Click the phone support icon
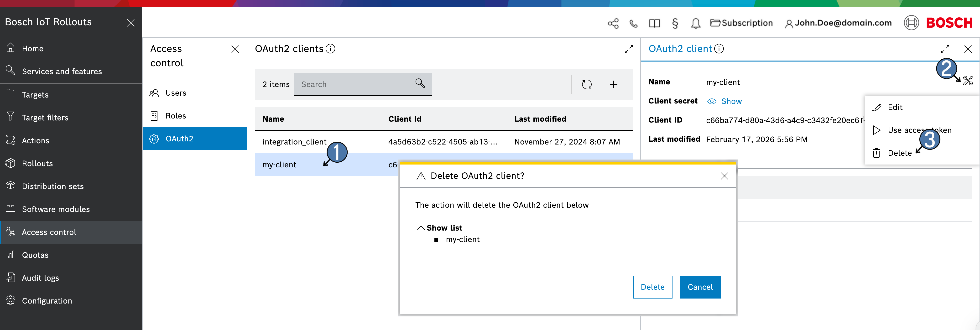The height and width of the screenshot is (330, 980). 633,23
